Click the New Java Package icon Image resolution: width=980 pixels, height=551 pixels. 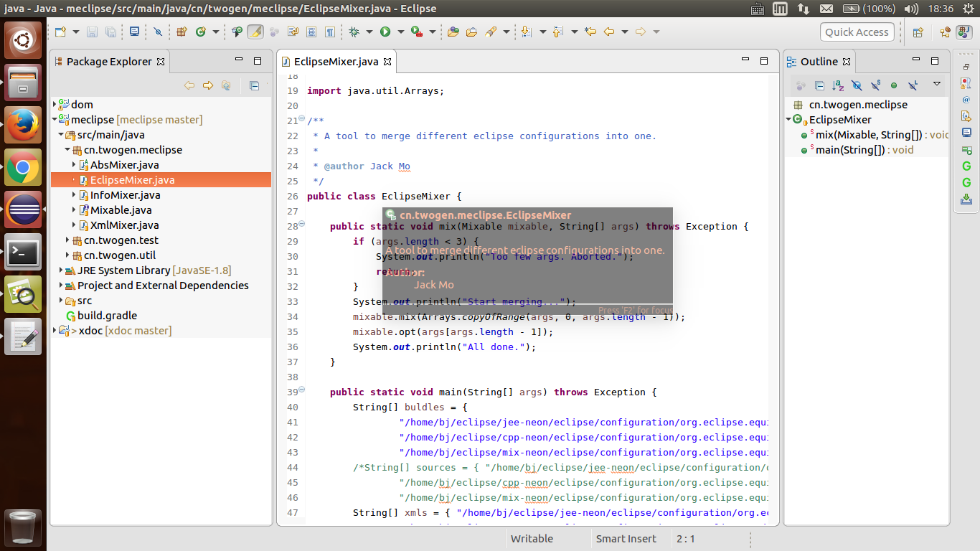[x=182, y=32]
